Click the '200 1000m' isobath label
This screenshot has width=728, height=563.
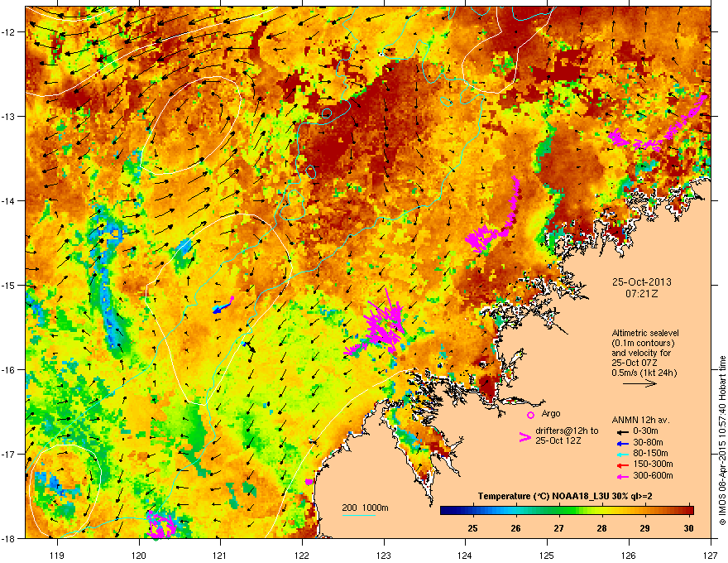click(x=365, y=508)
